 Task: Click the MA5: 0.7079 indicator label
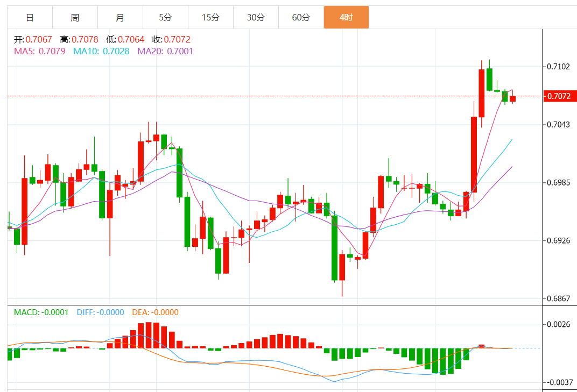[x=40, y=51]
